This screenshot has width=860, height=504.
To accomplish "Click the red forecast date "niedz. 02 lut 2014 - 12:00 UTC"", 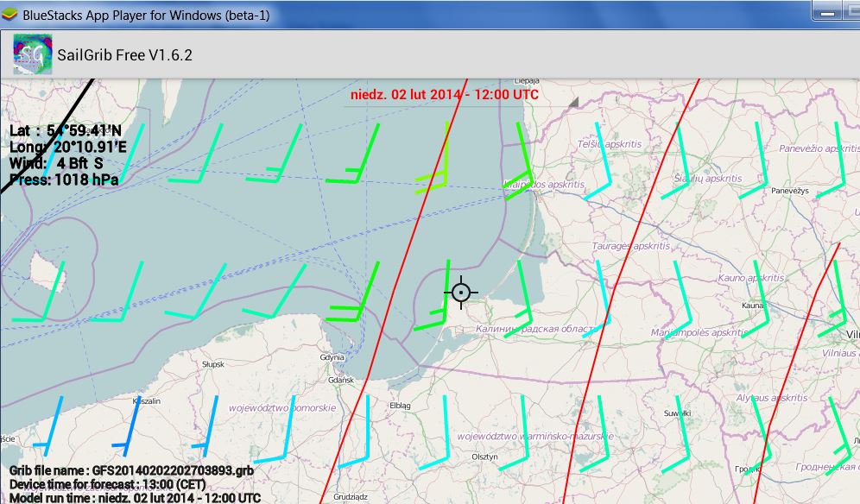I will pyautogui.click(x=445, y=94).
